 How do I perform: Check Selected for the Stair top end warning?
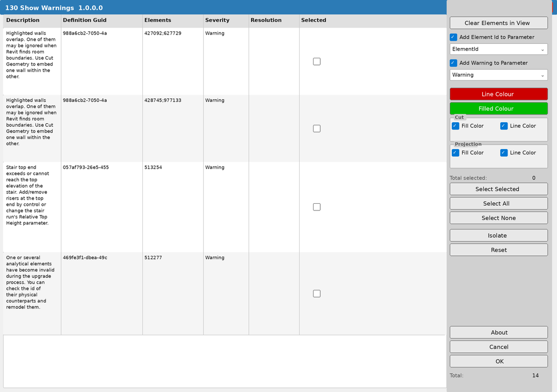[316, 207]
